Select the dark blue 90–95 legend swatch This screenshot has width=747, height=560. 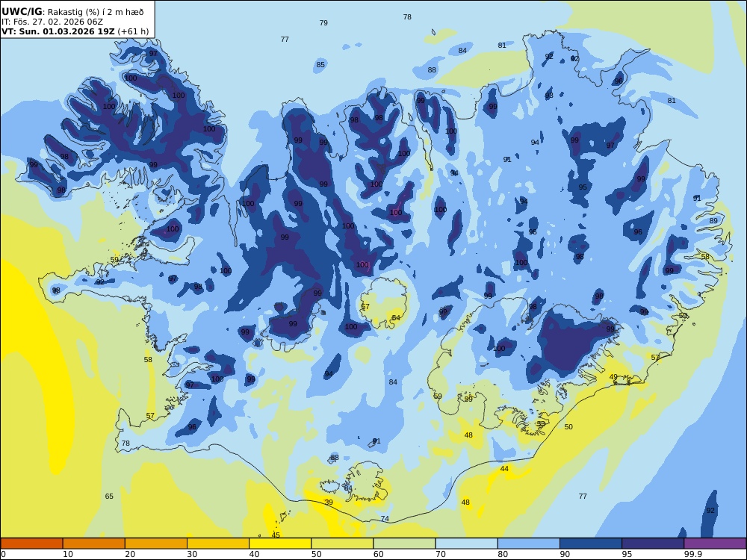pos(591,544)
